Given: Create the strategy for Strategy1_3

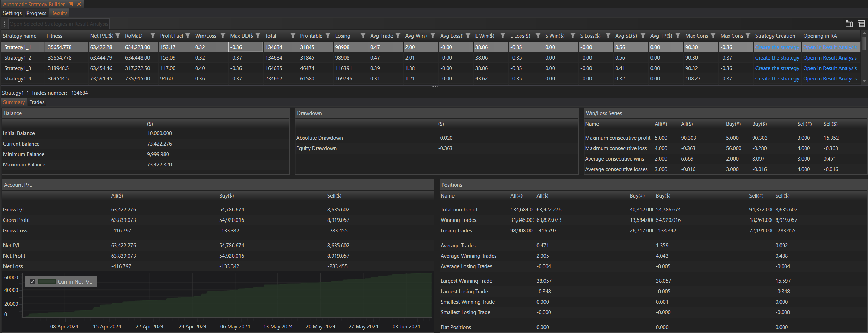Looking at the screenshot, I should [x=777, y=68].
